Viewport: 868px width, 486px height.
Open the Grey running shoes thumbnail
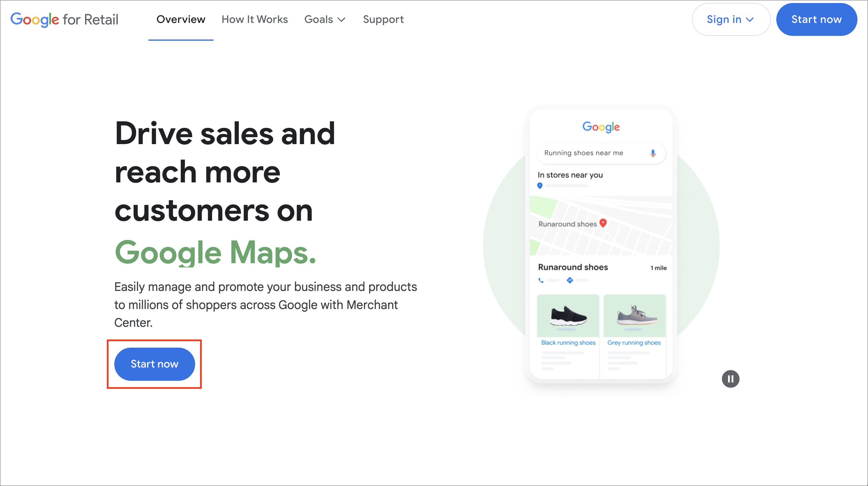tap(635, 316)
